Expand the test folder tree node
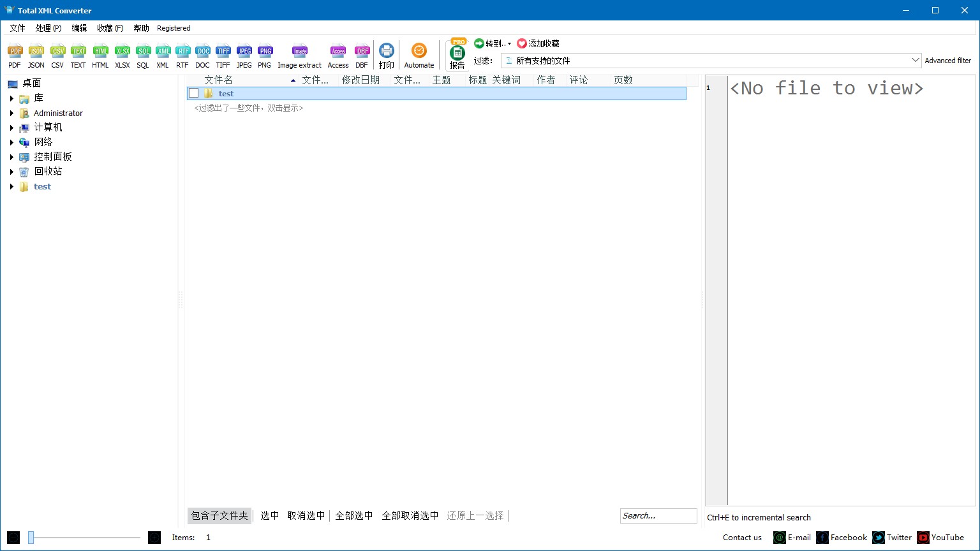The width and height of the screenshot is (980, 551). tap(11, 186)
